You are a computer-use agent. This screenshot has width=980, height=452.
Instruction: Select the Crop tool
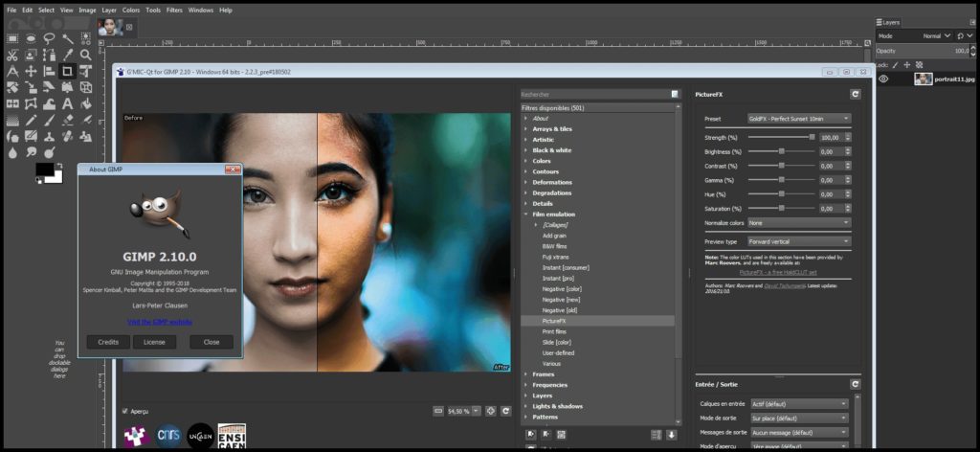coord(68,71)
